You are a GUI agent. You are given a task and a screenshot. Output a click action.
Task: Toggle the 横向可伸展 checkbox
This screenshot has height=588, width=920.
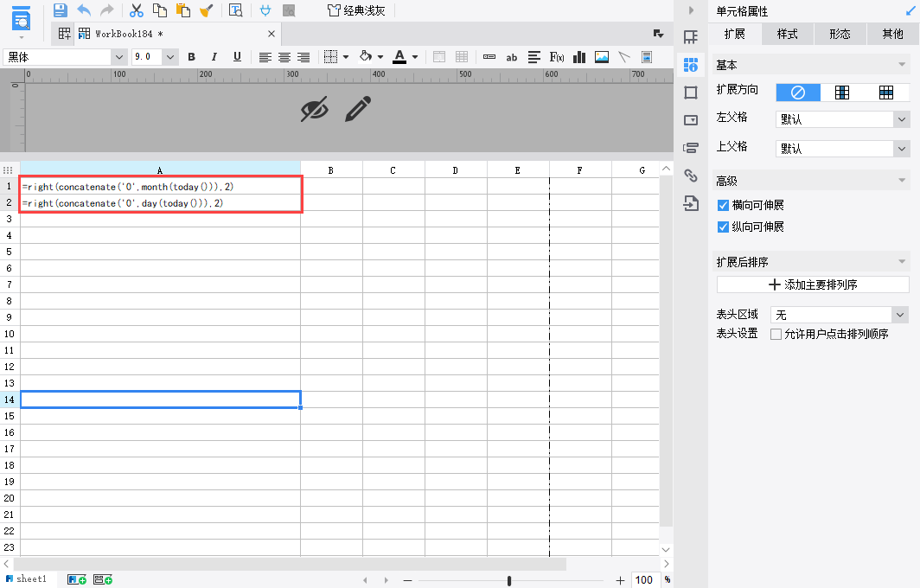(723, 205)
